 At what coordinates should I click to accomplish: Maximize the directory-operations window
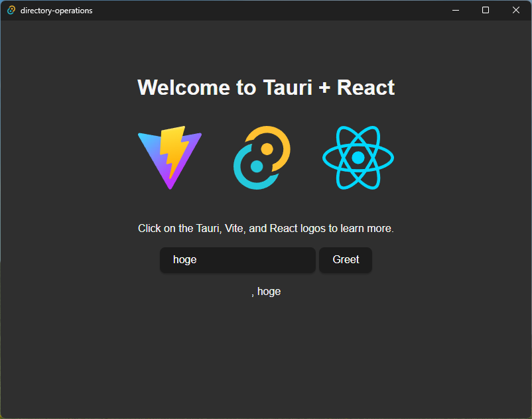[485, 10]
